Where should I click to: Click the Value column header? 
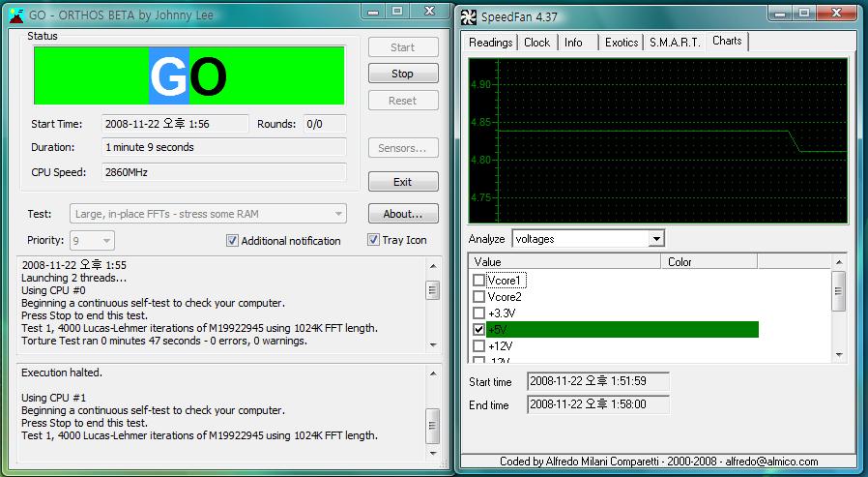(564, 261)
